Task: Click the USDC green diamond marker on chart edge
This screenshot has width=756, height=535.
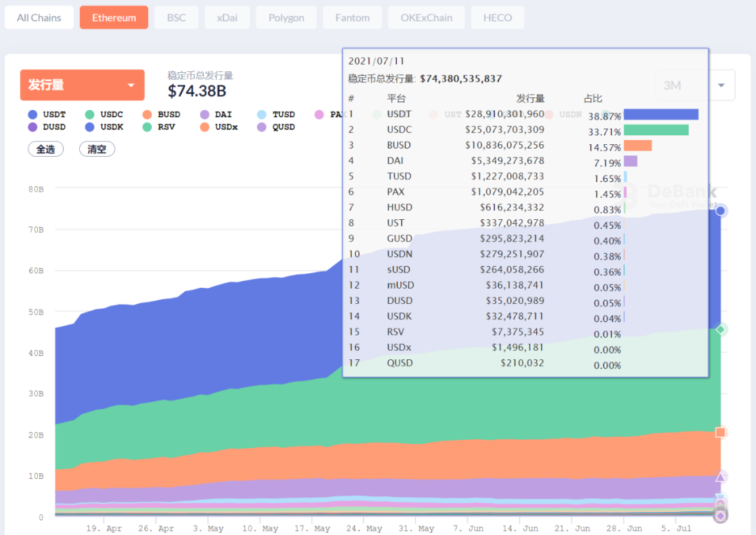Action: (x=720, y=330)
